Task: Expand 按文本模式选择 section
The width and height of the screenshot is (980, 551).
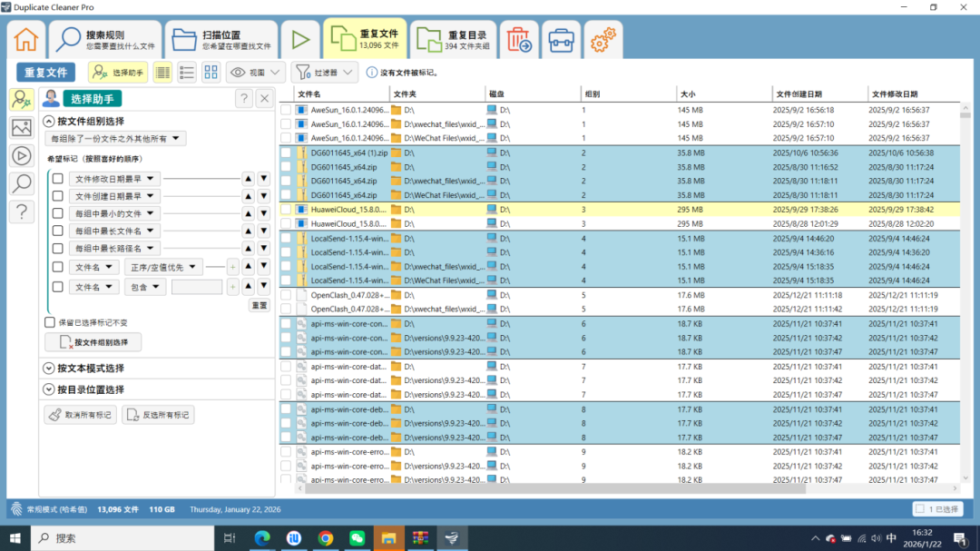Action: pyautogui.click(x=49, y=369)
